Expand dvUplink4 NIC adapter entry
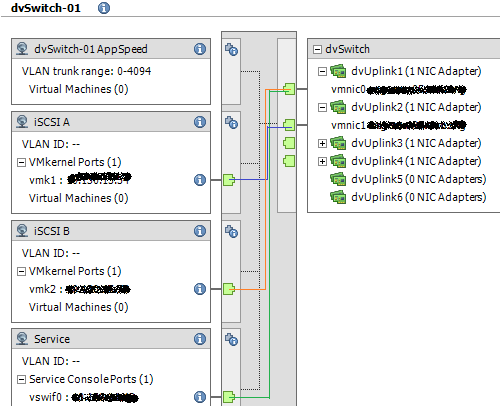 [x=322, y=161]
